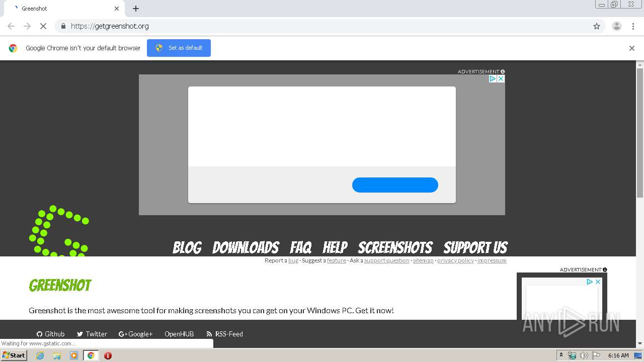Open the Downloads menu item
The image size is (644, 362).
(246, 247)
